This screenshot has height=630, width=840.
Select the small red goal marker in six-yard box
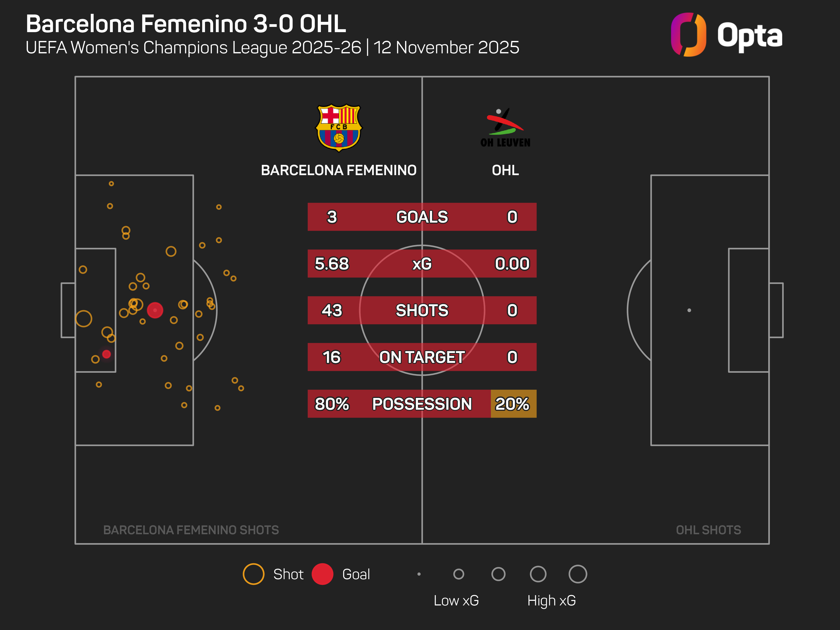[107, 354]
